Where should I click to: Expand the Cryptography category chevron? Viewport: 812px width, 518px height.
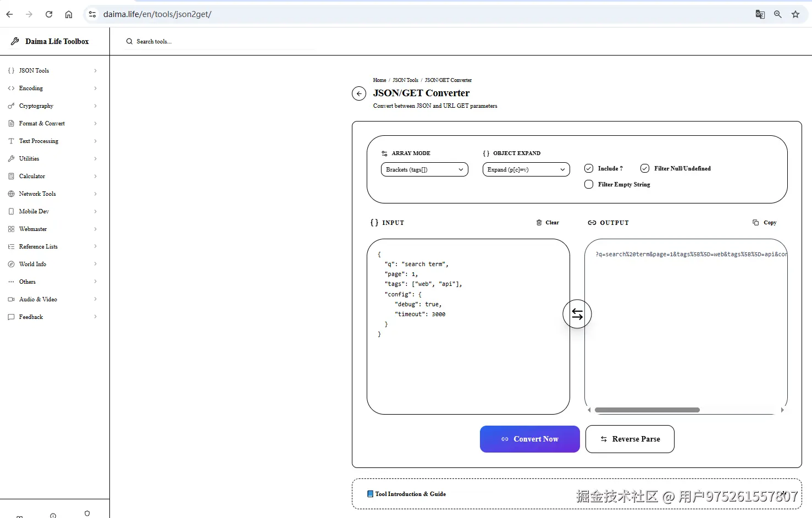[x=95, y=106]
